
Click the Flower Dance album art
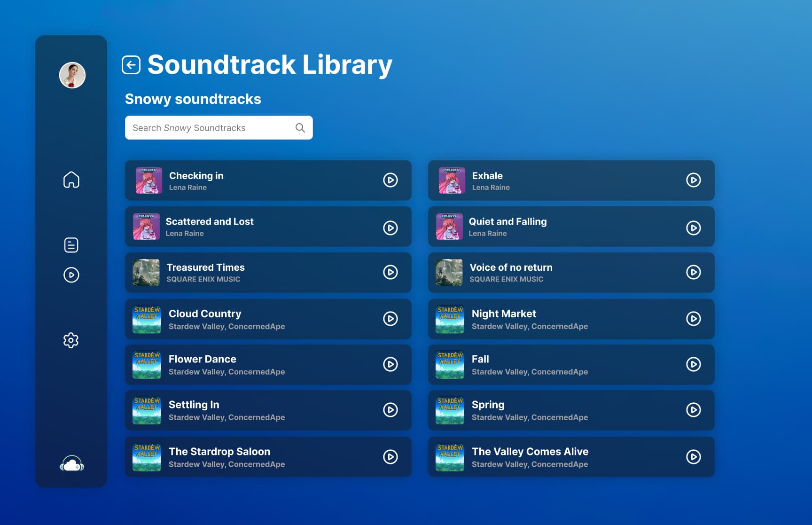pyautogui.click(x=147, y=365)
